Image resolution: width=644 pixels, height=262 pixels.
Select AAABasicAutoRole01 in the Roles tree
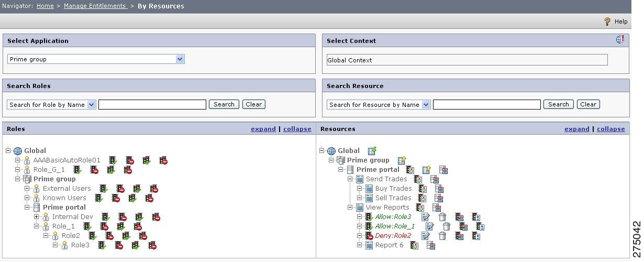(67, 160)
